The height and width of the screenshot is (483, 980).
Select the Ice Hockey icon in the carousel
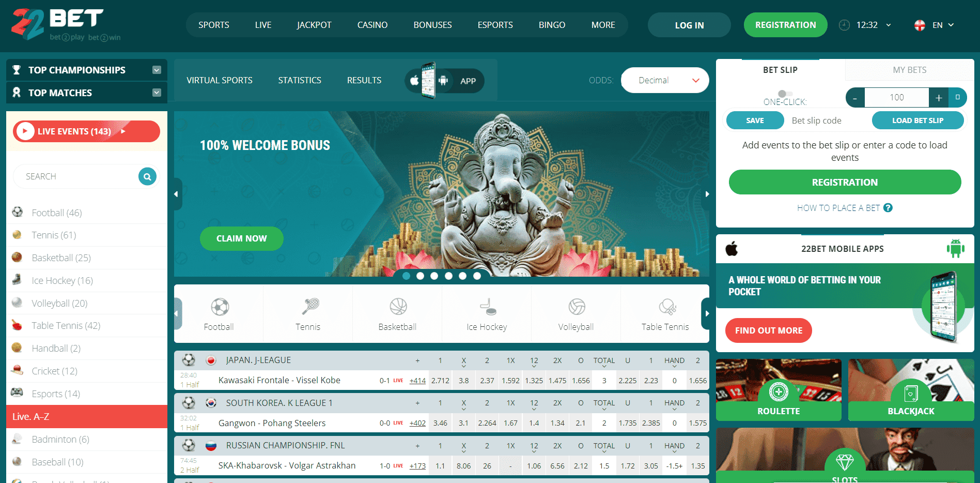click(x=488, y=307)
